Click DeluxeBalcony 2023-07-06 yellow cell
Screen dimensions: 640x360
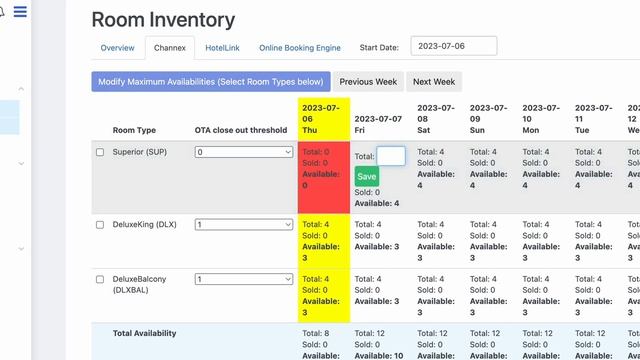point(324,296)
